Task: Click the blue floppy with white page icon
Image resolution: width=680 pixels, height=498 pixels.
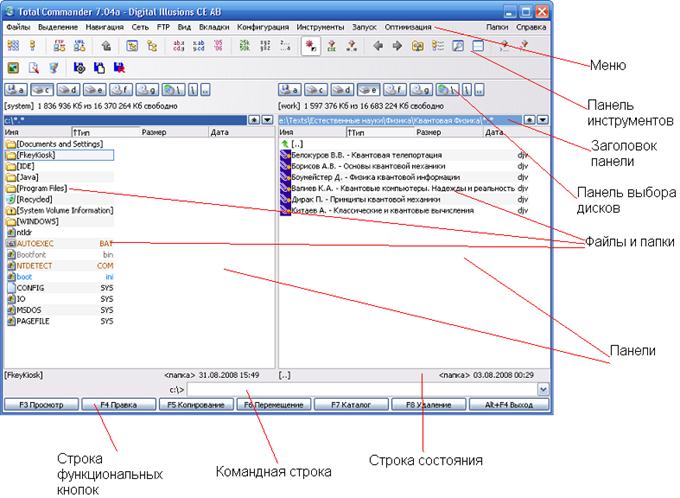Action: (99, 68)
